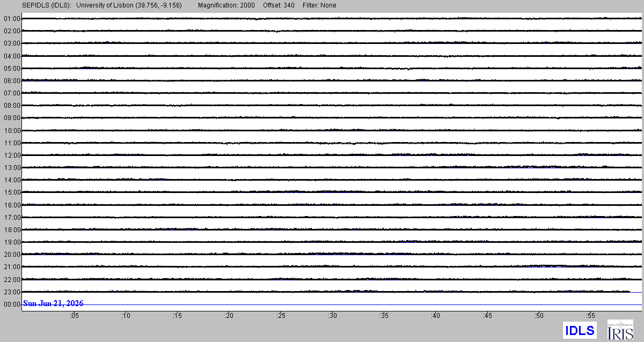Select the 05:00 hour label
Image resolution: width=644 pixels, height=342 pixels.
click(x=12, y=69)
